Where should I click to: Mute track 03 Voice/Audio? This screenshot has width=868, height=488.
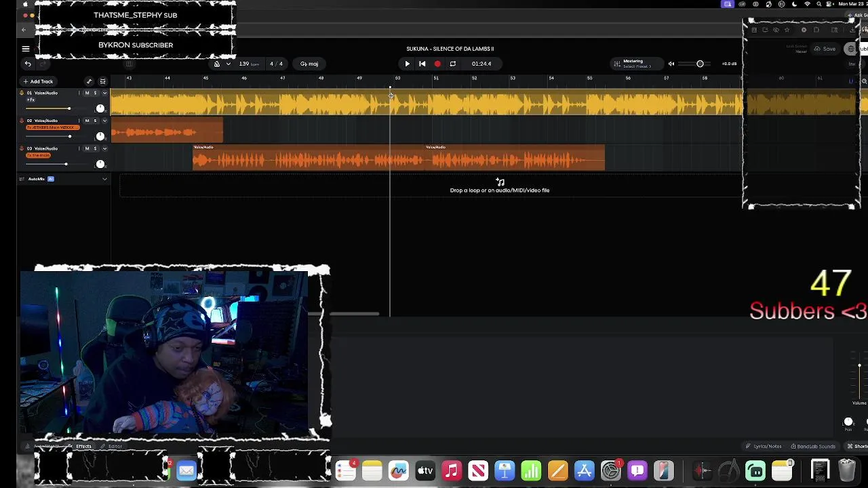(87, 148)
